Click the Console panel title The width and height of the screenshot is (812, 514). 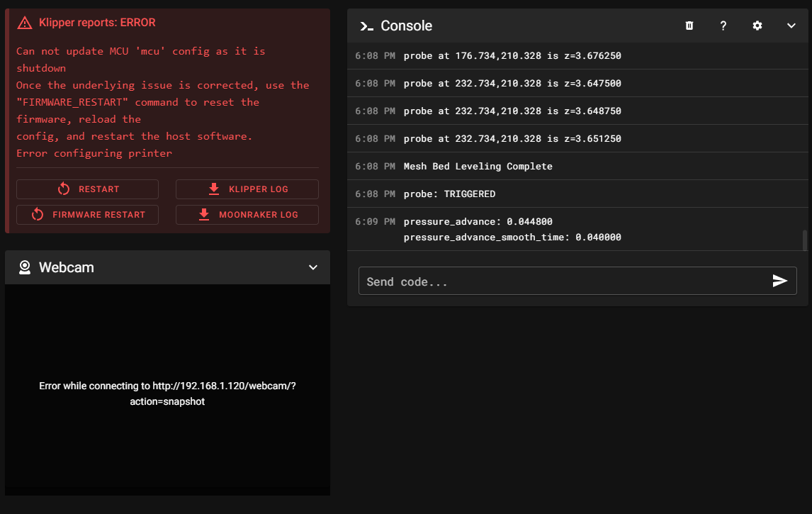pos(406,26)
